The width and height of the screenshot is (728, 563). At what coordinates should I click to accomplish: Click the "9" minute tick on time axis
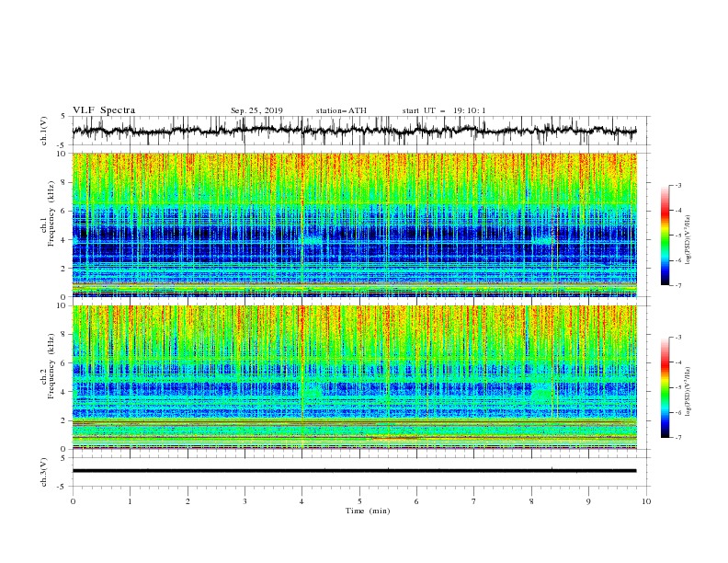(588, 501)
